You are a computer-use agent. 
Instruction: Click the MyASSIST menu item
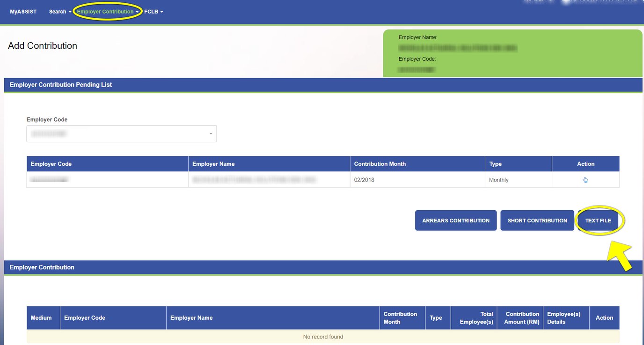[22, 12]
